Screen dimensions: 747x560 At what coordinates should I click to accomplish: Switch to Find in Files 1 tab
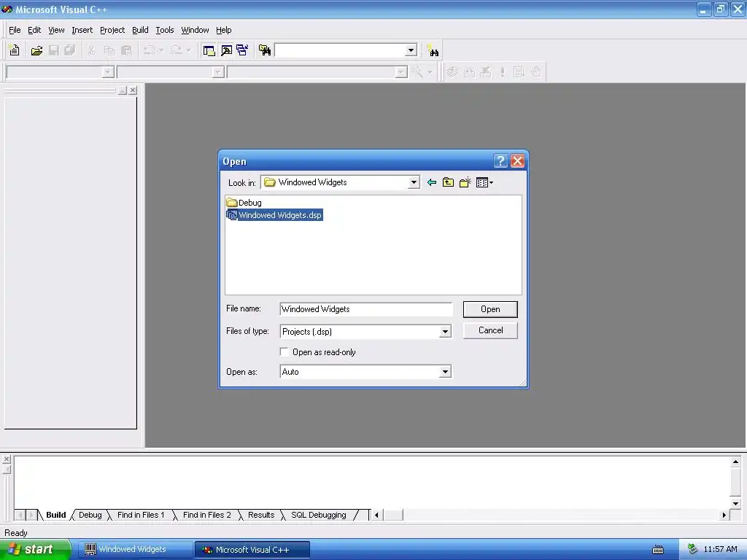pos(141,515)
